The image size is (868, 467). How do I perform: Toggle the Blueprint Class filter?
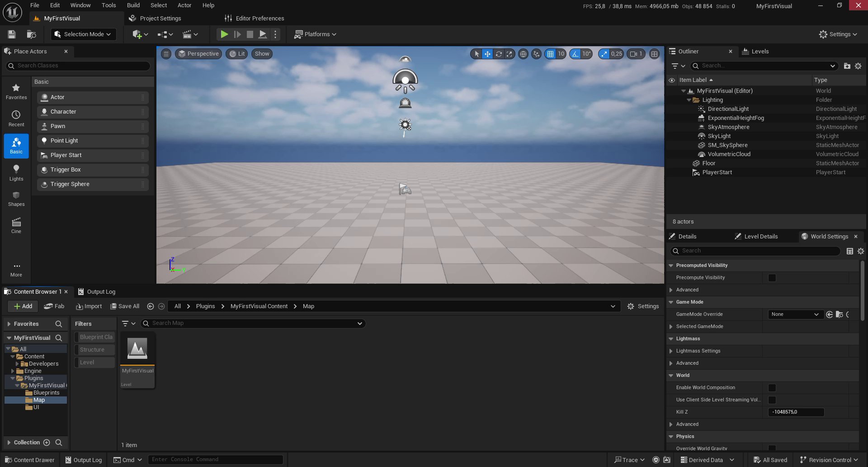(94, 337)
